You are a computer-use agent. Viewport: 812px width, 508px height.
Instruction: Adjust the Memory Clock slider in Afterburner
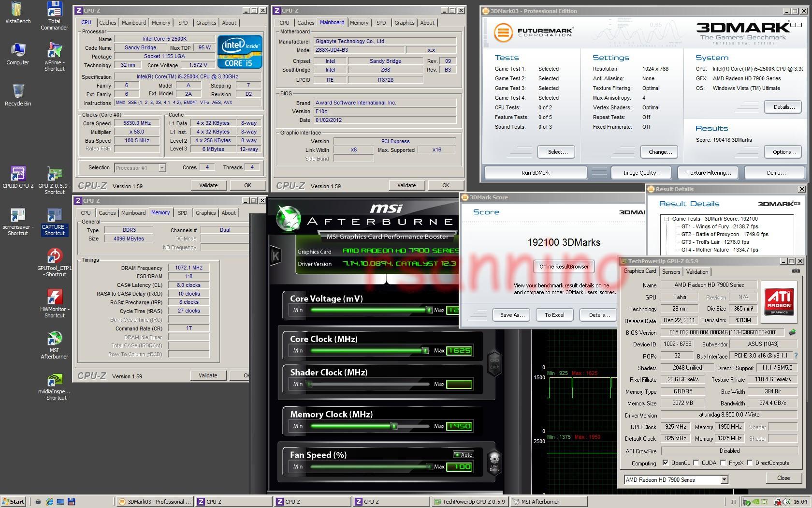(394, 426)
